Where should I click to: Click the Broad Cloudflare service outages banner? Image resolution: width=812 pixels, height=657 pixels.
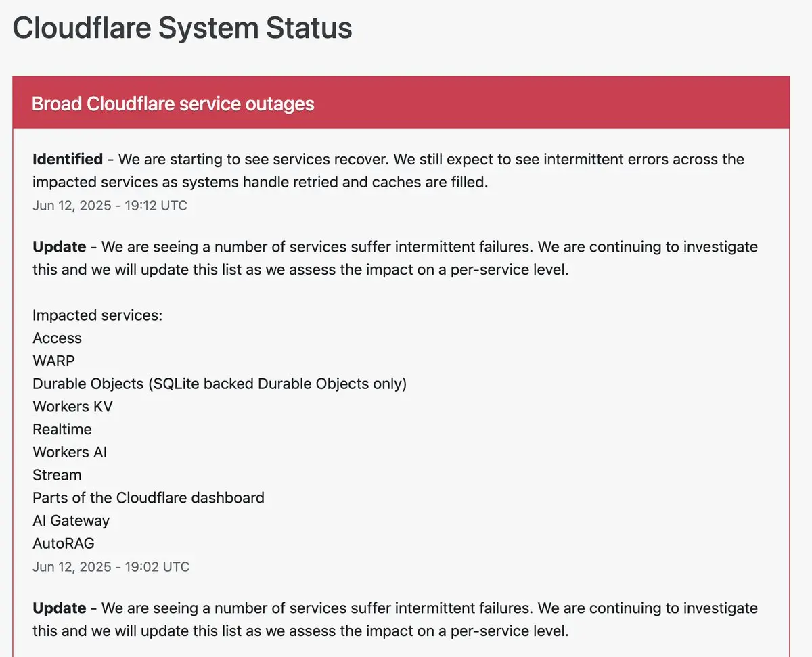[401, 103]
